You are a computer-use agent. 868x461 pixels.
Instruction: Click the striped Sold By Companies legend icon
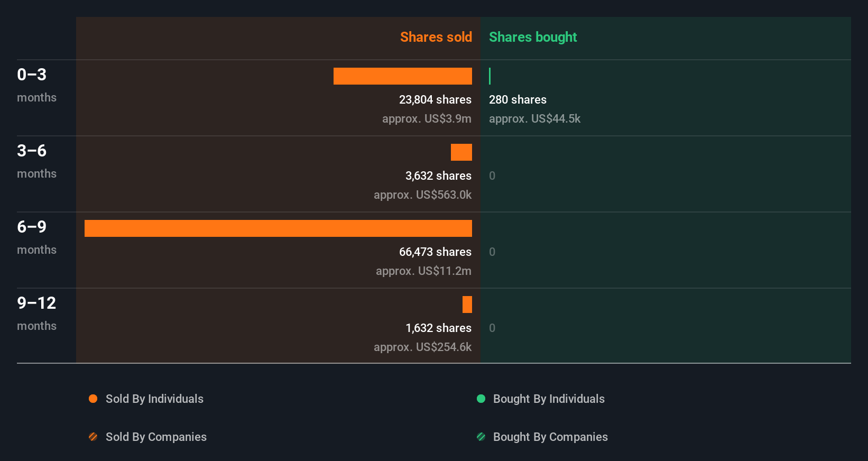pyautogui.click(x=93, y=437)
